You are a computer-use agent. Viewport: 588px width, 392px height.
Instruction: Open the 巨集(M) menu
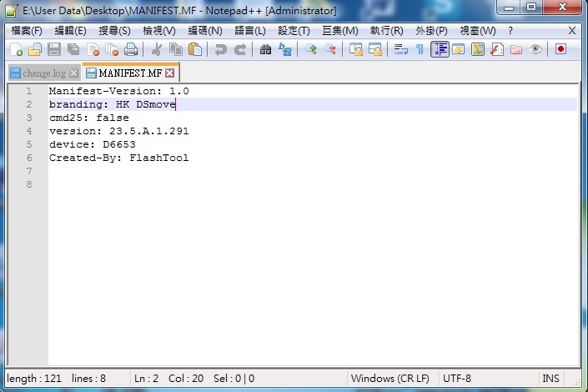pyautogui.click(x=339, y=31)
